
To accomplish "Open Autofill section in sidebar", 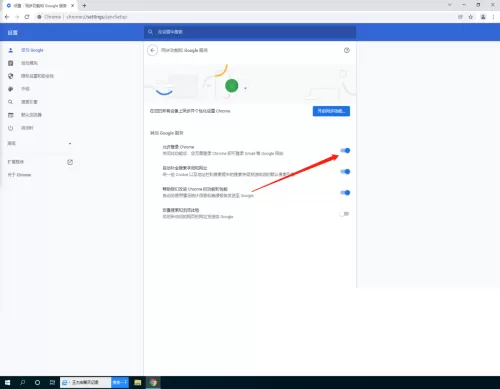I will (x=29, y=63).
